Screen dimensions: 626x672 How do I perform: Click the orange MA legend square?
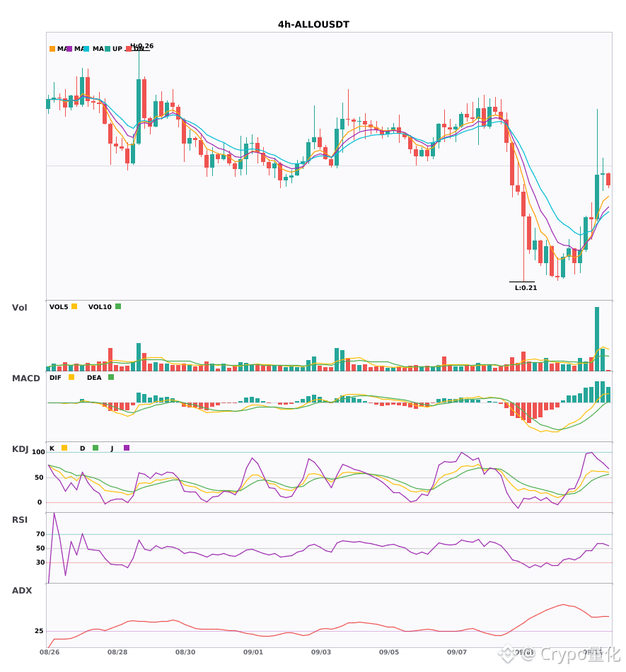click(52, 49)
